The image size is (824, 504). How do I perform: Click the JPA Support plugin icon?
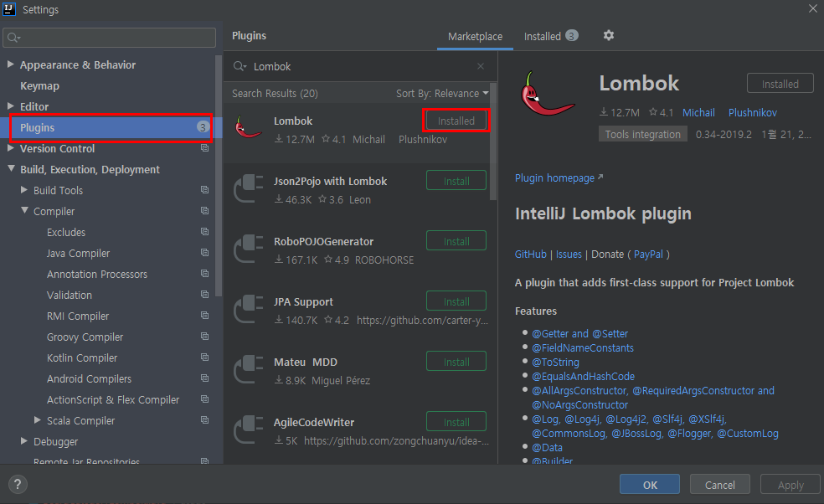249,309
